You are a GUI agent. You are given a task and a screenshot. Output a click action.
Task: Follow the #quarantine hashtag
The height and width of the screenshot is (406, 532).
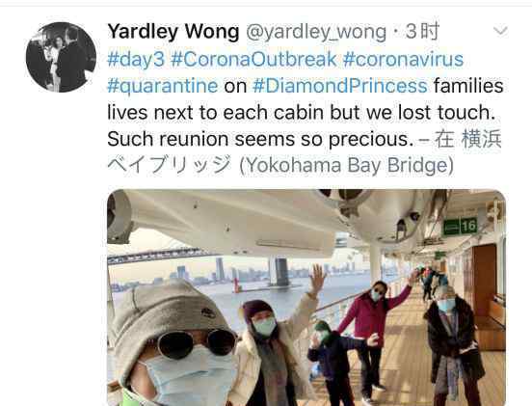163,86
